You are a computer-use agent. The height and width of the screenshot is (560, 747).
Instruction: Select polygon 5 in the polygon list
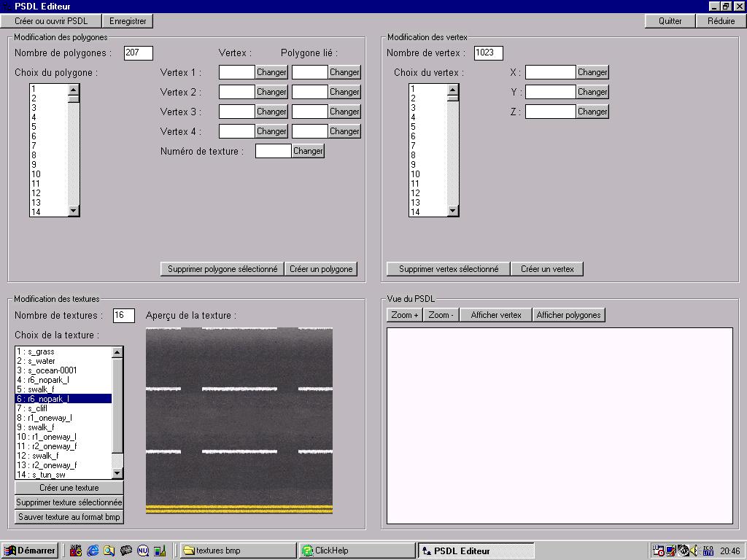click(48, 127)
